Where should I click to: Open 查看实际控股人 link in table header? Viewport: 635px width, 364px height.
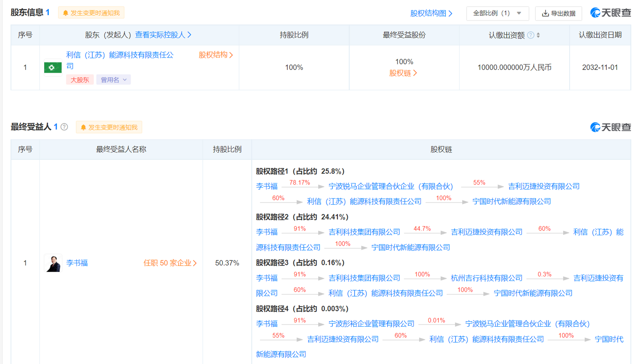(x=163, y=35)
